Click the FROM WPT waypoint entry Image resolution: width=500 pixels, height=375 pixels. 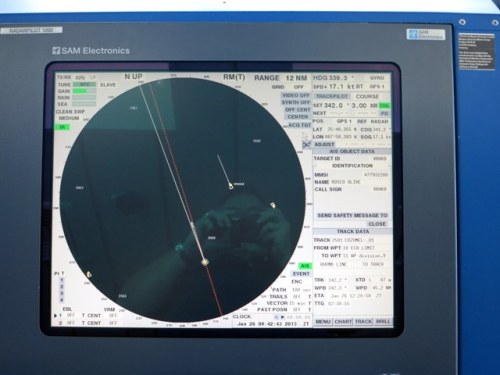tap(359, 248)
